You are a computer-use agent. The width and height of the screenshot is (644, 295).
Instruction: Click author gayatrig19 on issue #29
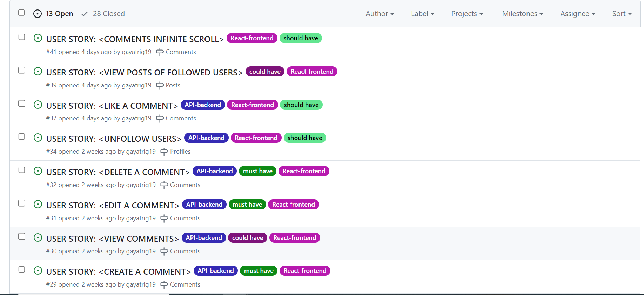click(x=141, y=284)
